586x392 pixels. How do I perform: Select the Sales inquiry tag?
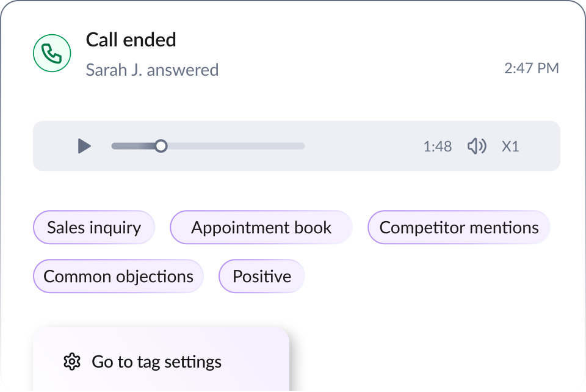pos(94,228)
